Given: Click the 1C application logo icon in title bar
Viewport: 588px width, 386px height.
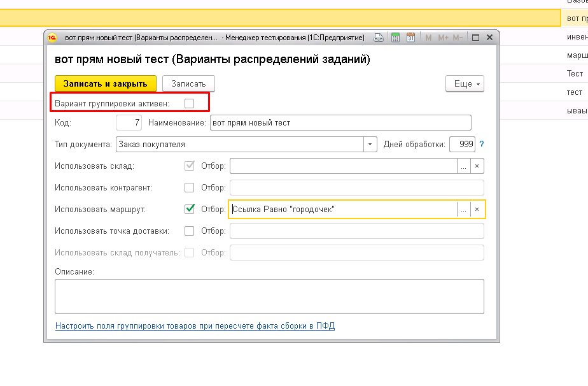Looking at the screenshot, I should click(x=52, y=38).
